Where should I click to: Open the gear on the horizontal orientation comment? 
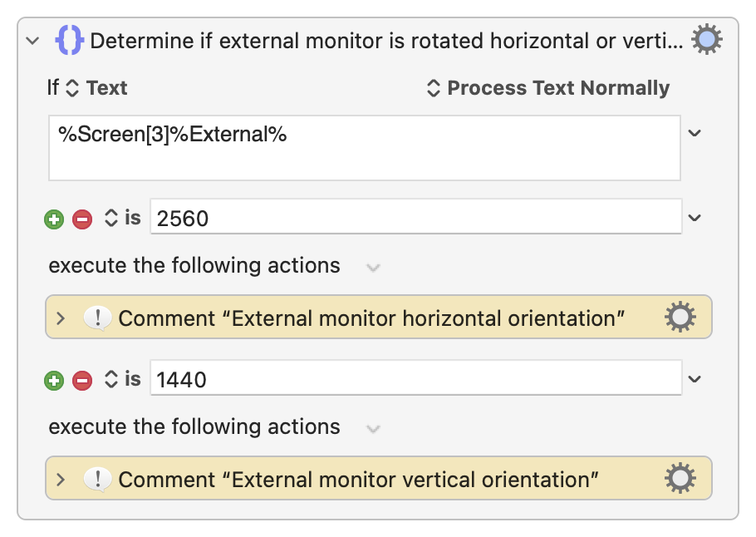coord(680,317)
